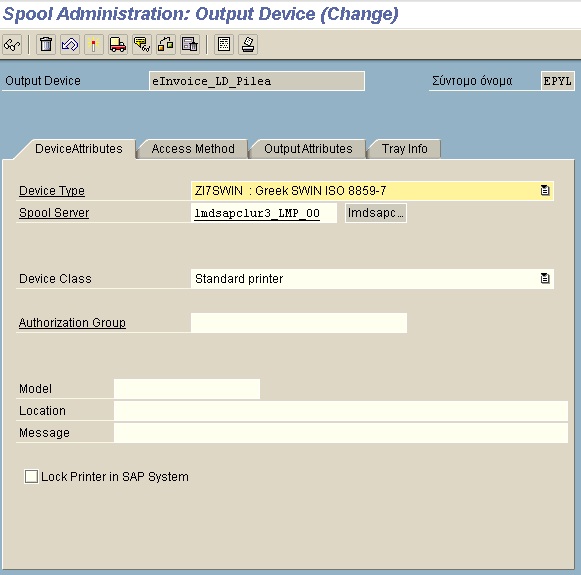This screenshot has height=575, width=581.
Task: Click the calculator-style list icon
Action: (224, 45)
